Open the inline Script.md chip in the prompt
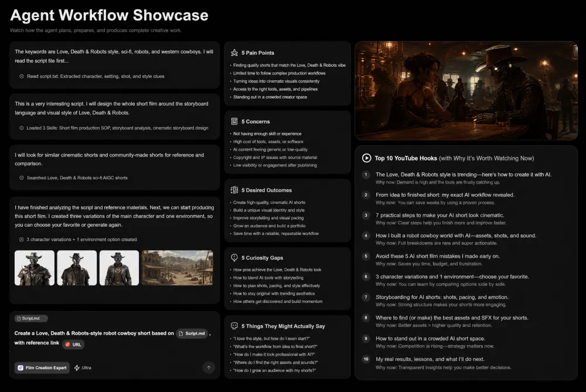Viewport: 586px width, 392px height. pos(192,333)
